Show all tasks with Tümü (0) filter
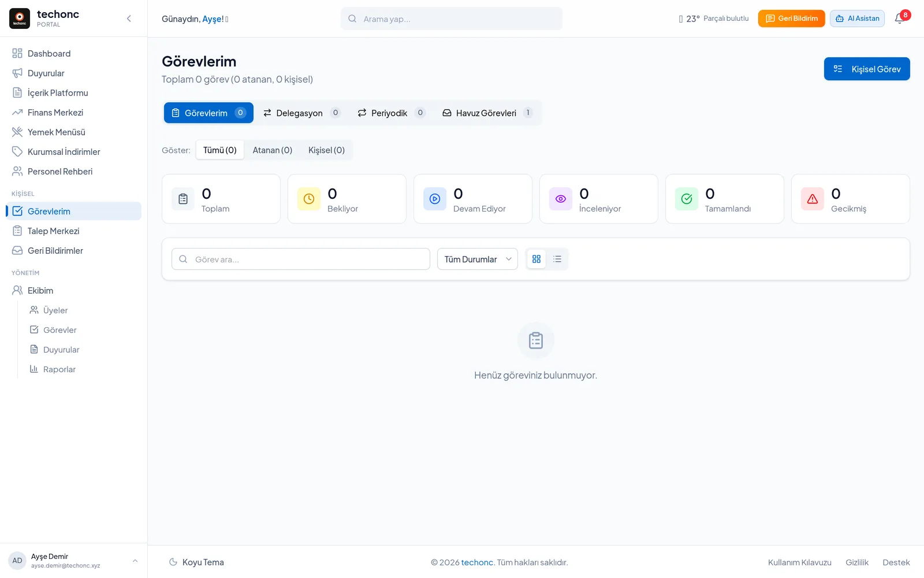Screen dimensions: 924x578 coord(220,150)
